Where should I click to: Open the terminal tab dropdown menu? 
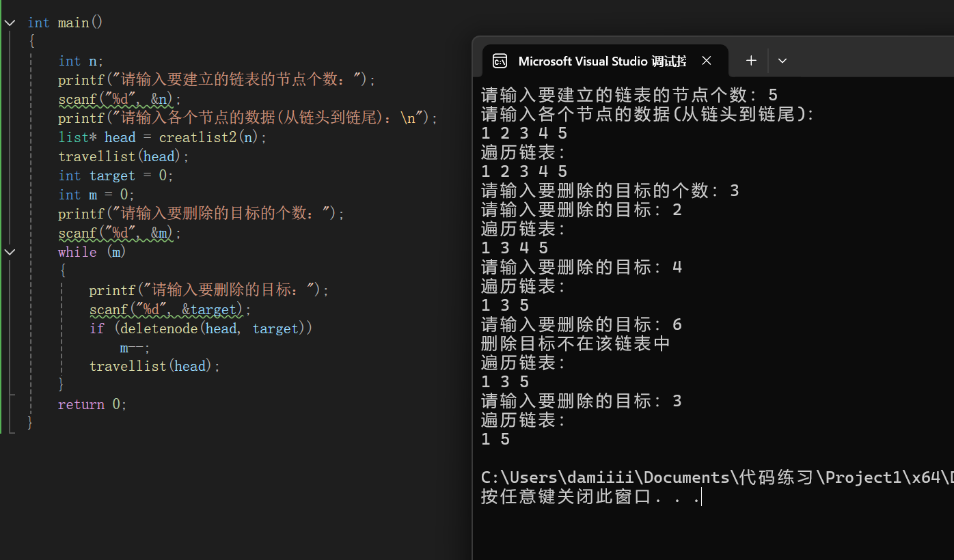click(x=782, y=61)
